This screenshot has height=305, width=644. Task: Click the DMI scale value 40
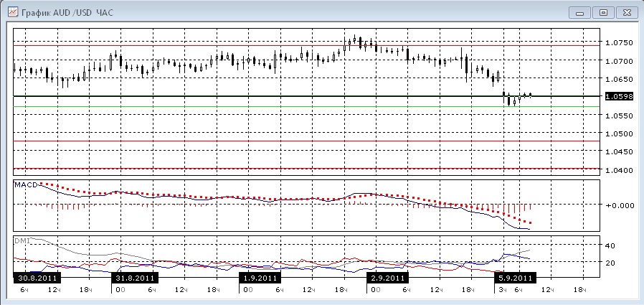pos(610,246)
